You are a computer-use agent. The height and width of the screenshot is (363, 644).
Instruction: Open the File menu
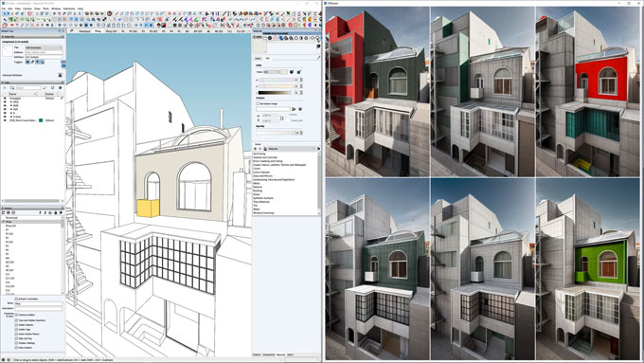pos(4,9)
